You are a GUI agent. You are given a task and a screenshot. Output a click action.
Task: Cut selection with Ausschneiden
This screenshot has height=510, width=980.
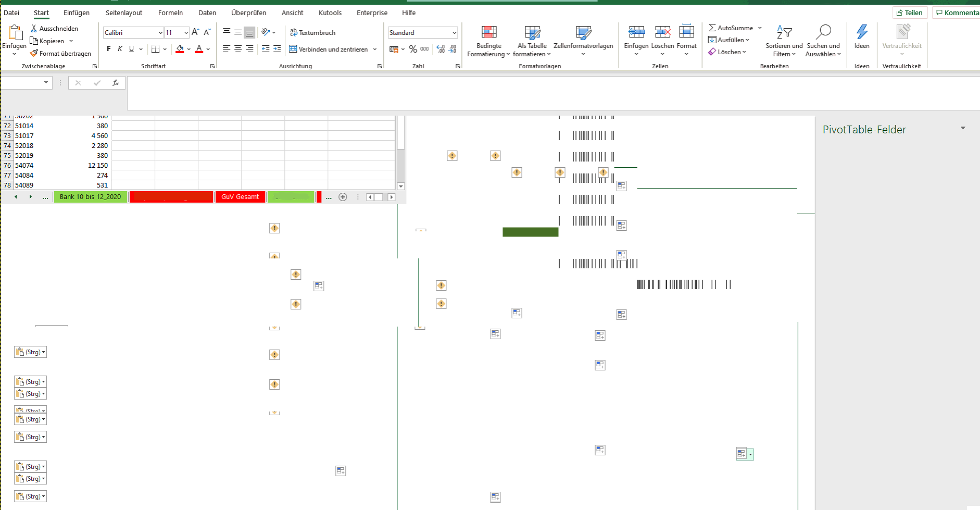(54, 28)
